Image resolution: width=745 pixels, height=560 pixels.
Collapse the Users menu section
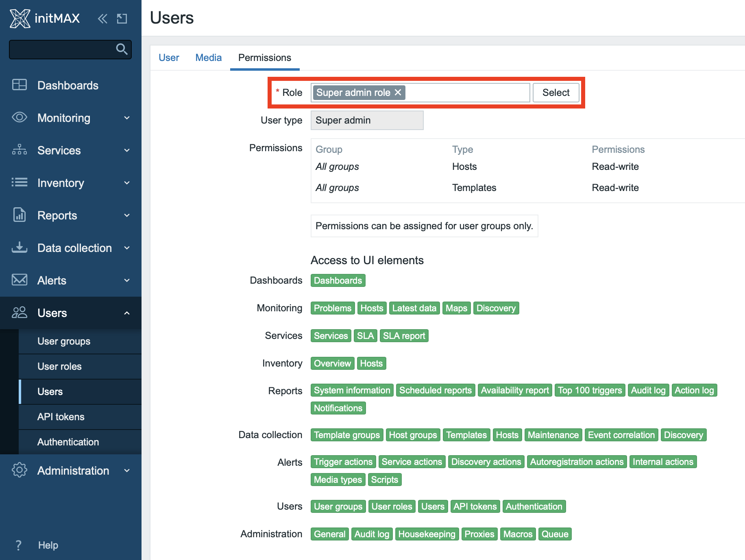127,313
